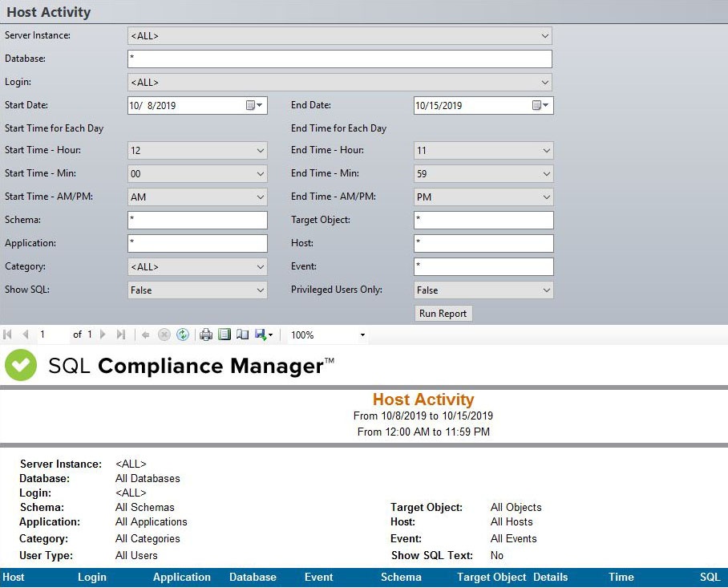Screen dimensions: 728x588
Task: Open End Date calendar picker
Action: coord(540,105)
